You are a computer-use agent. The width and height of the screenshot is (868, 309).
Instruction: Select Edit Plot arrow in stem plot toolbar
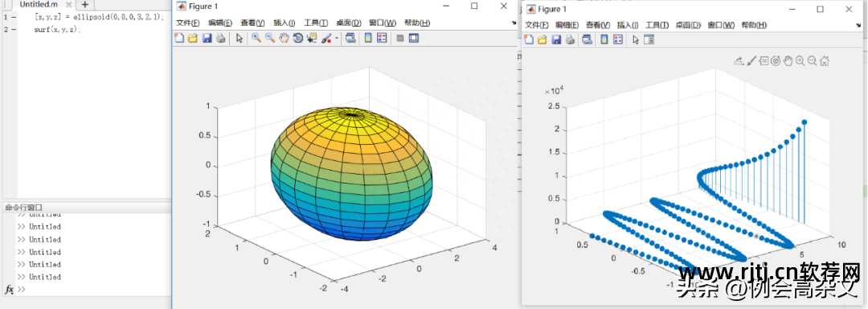point(636,39)
